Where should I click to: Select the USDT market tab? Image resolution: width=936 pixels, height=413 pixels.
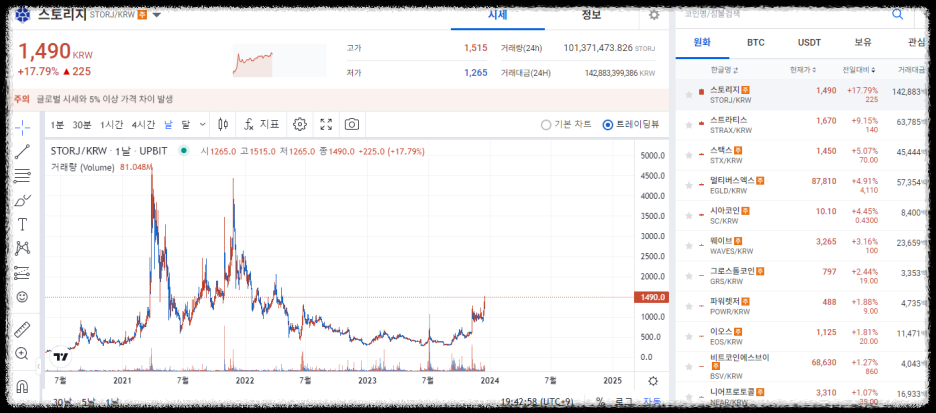(x=809, y=42)
